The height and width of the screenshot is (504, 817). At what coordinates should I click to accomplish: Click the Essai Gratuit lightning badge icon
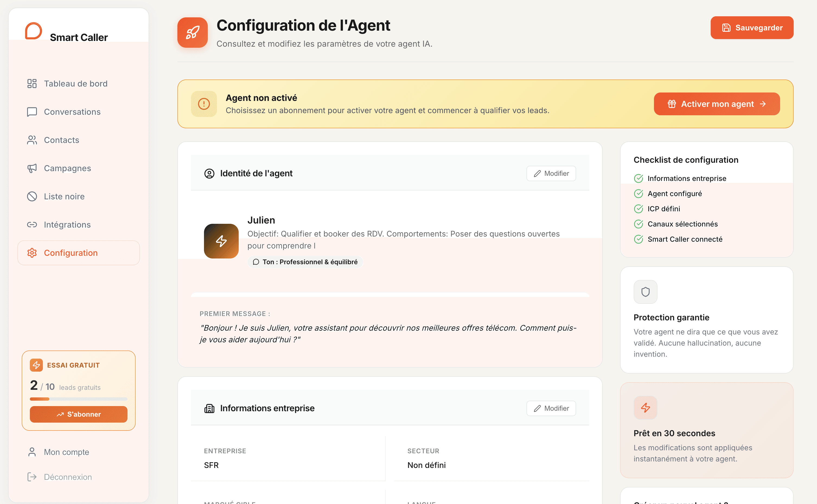[36, 365]
